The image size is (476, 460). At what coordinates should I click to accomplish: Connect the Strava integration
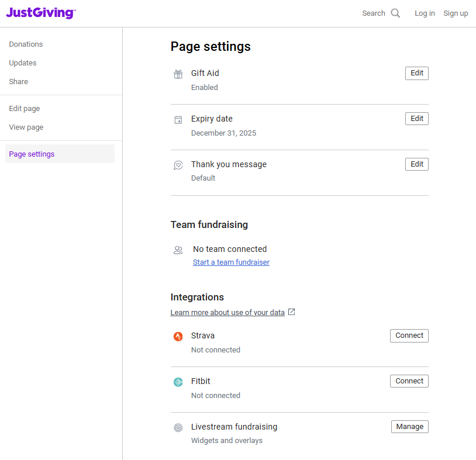point(409,336)
